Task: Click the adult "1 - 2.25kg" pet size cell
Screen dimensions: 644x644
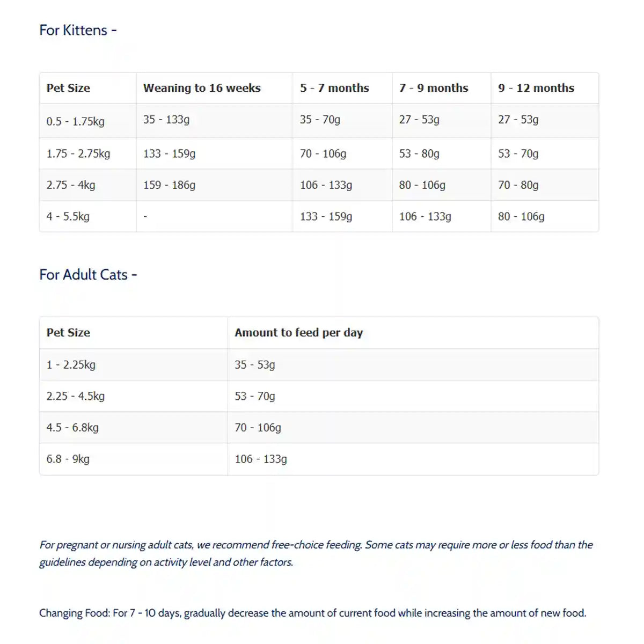Action: [x=71, y=365]
